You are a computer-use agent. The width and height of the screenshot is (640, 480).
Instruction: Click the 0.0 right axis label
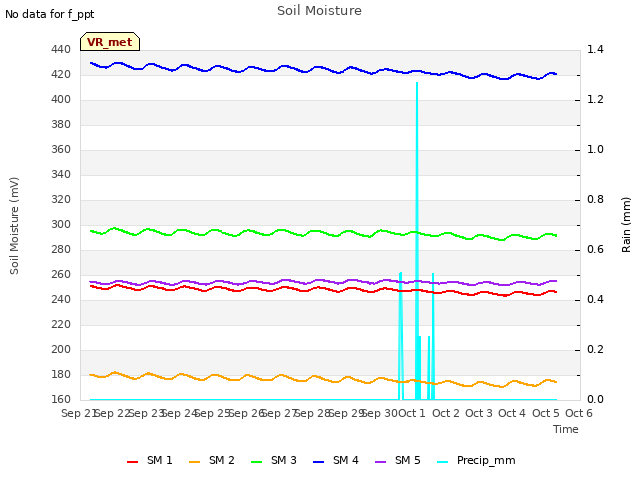coord(595,399)
